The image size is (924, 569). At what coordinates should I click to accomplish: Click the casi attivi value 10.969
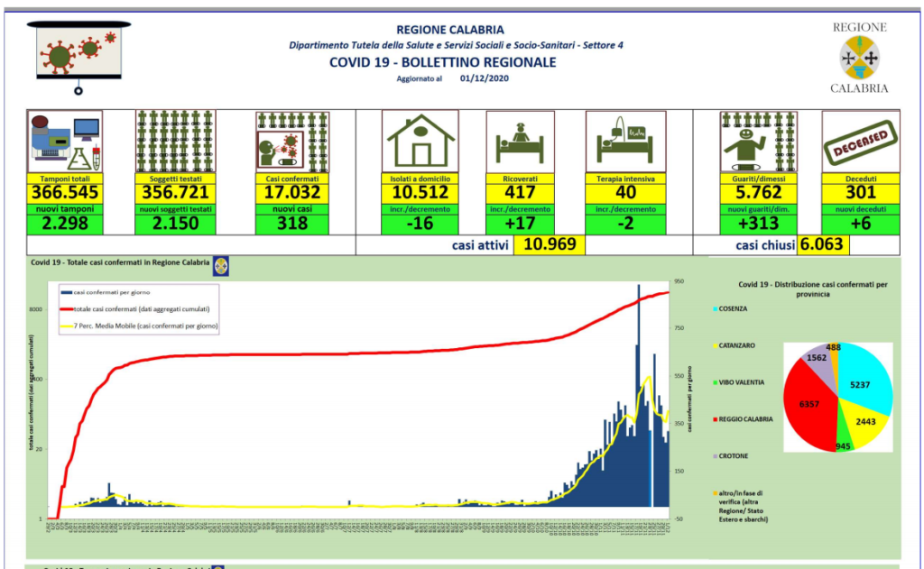pyautogui.click(x=550, y=245)
